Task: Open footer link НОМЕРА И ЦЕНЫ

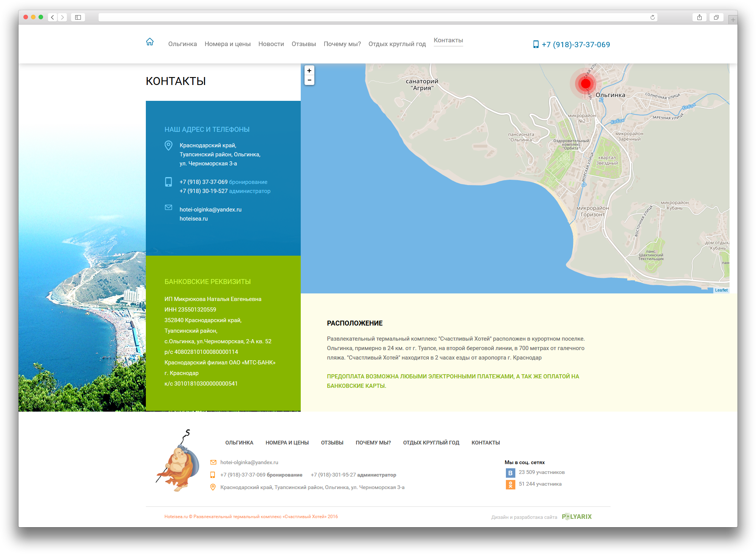Action: click(x=287, y=443)
